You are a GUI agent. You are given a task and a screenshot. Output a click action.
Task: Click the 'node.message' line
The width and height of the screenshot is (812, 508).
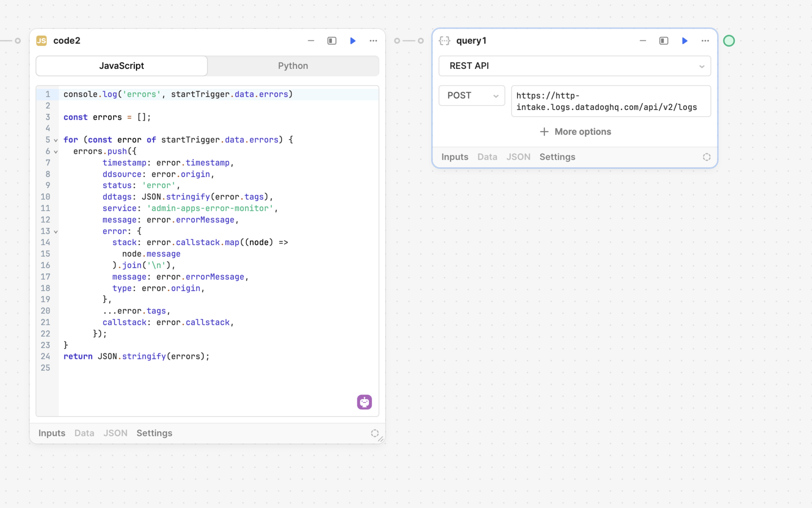pos(151,254)
